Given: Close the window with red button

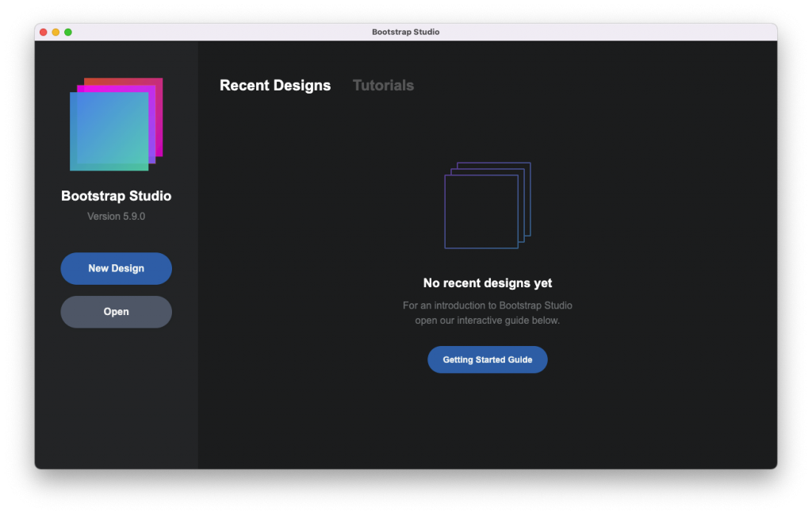Looking at the screenshot, I should click(44, 32).
